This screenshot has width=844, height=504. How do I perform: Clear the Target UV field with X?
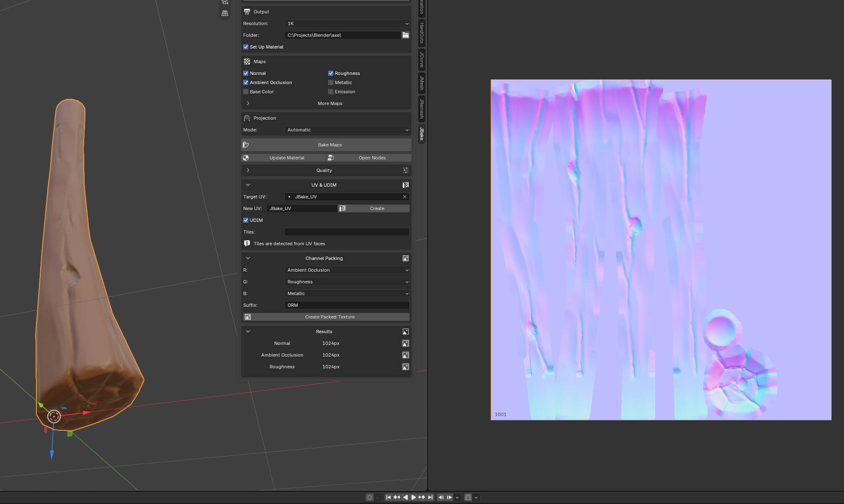pyautogui.click(x=405, y=197)
